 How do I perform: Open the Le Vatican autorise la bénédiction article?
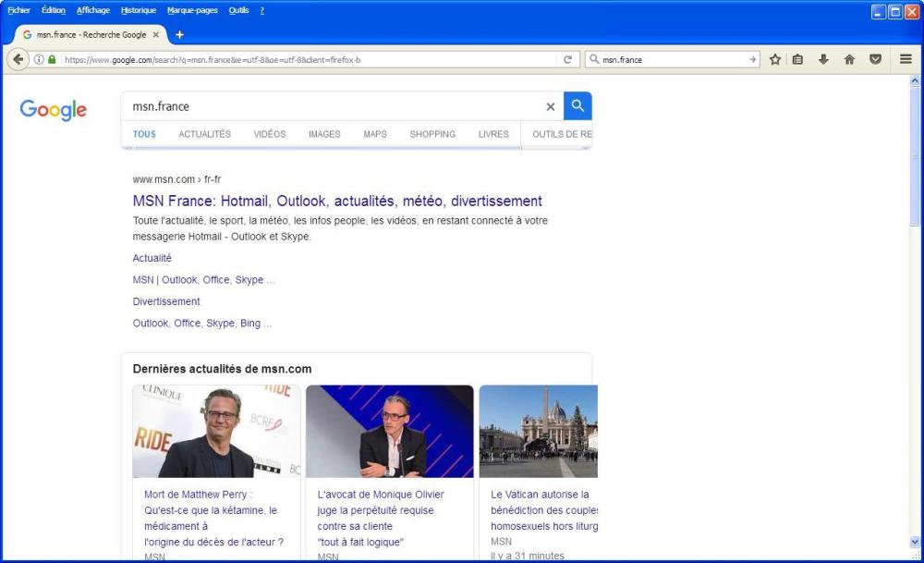pos(544,510)
